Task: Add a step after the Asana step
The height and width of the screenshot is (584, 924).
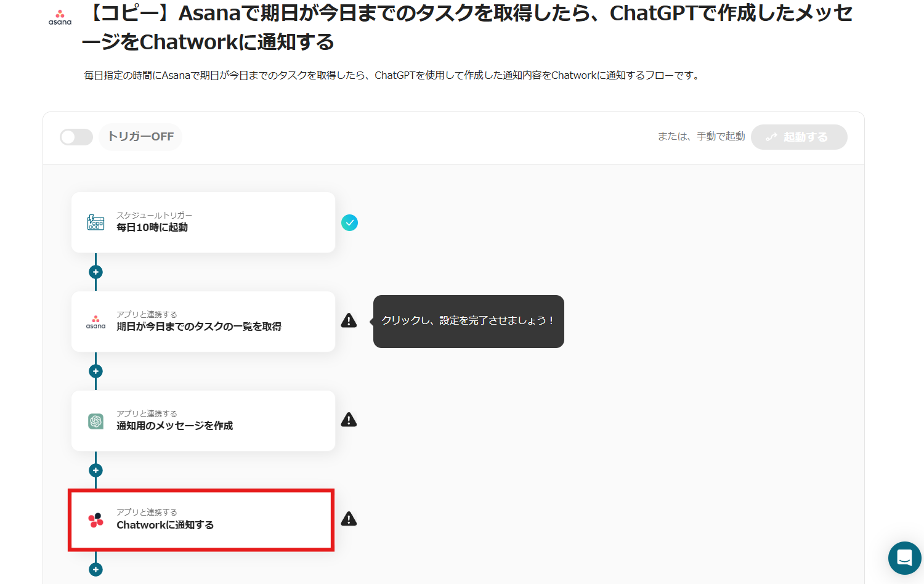Action: pyautogui.click(x=95, y=371)
